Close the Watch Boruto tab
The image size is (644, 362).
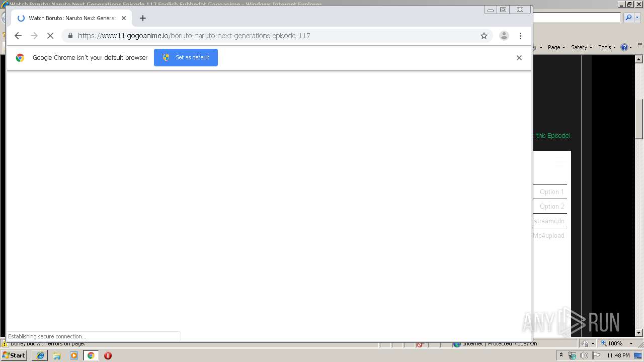point(124,18)
